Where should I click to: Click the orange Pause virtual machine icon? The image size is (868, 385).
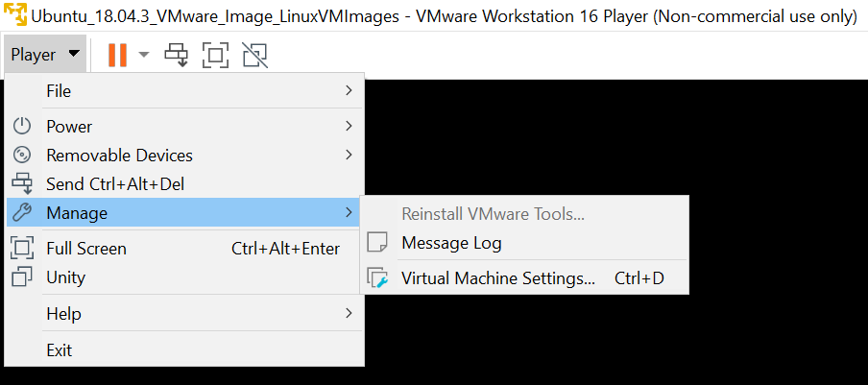117,55
